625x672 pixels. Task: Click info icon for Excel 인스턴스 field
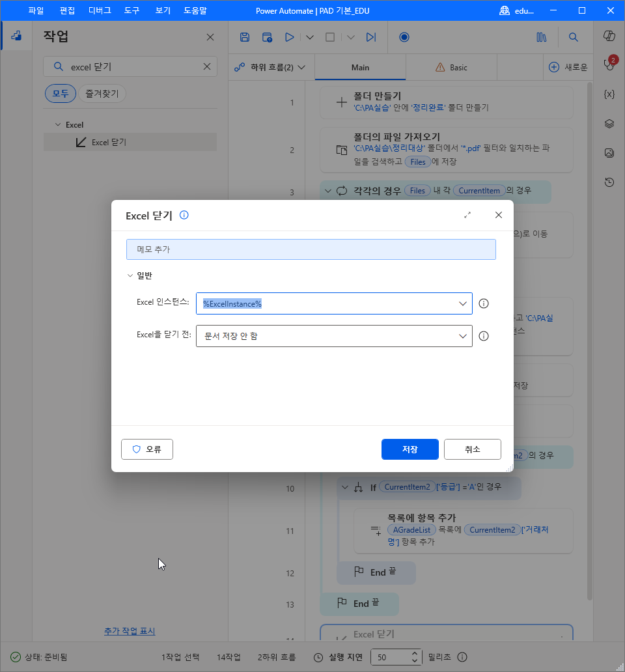point(484,304)
